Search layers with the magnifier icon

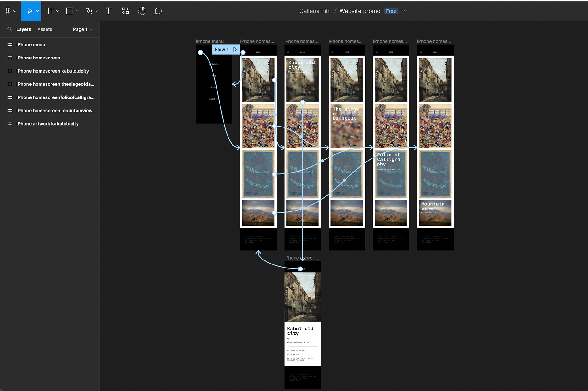(9, 29)
